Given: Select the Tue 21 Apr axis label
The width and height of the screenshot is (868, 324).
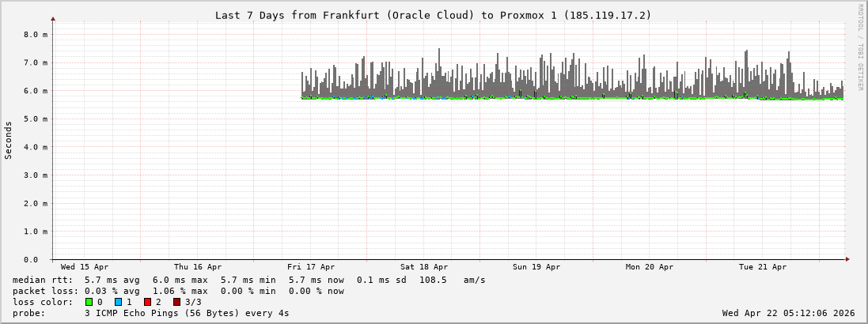Looking at the screenshot, I should pos(763,267).
